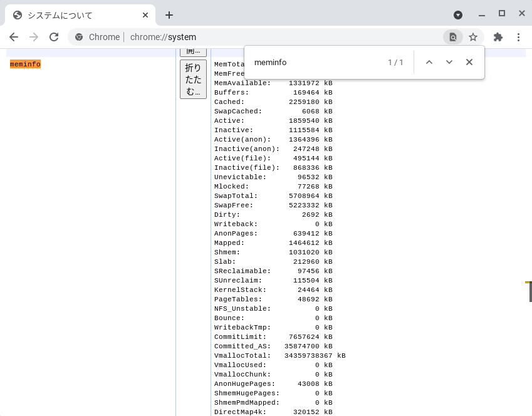Close the システムについて tab
532x416 pixels.
pos(145,15)
